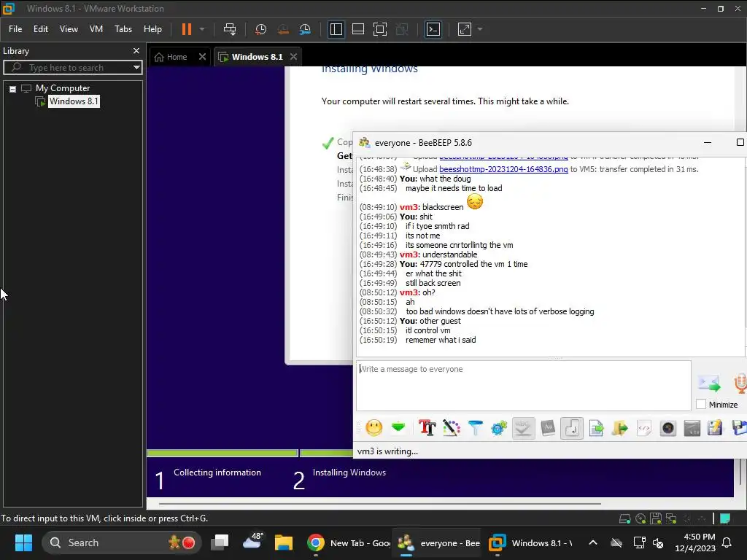The height and width of the screenshot is (560, 747).
Task: Click the CD/DVD drive status icon
Action: [x=640, y=518]
